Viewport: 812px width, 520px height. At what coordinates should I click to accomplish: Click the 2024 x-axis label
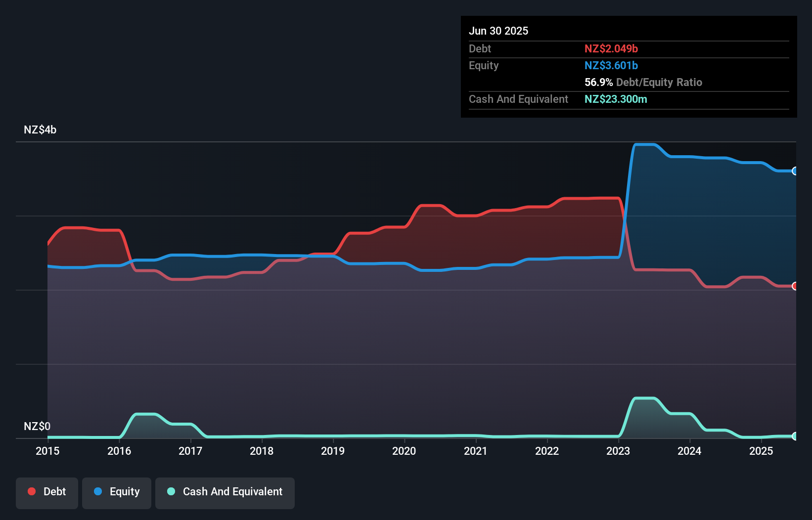pyautogui.click(x=689, y=451)
